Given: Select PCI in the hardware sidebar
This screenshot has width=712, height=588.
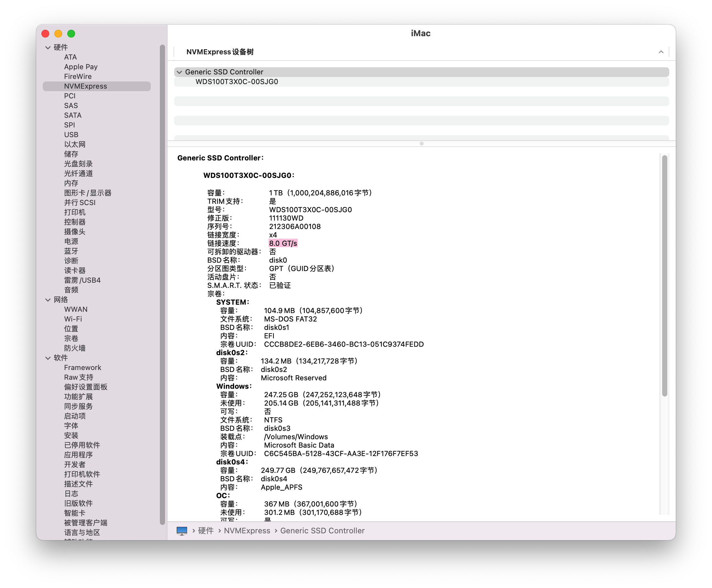Looking at the screenshot, I should [x=70, y=96].
